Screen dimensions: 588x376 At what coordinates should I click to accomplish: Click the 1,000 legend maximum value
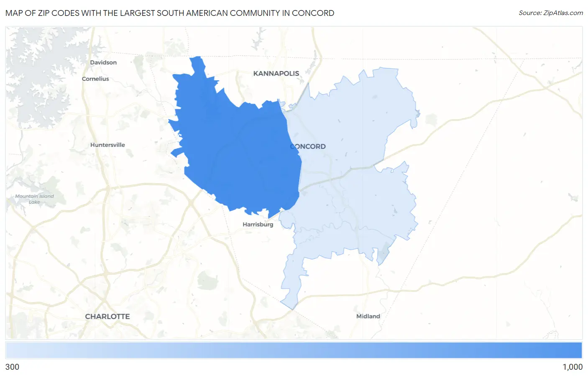coord(573,367)
